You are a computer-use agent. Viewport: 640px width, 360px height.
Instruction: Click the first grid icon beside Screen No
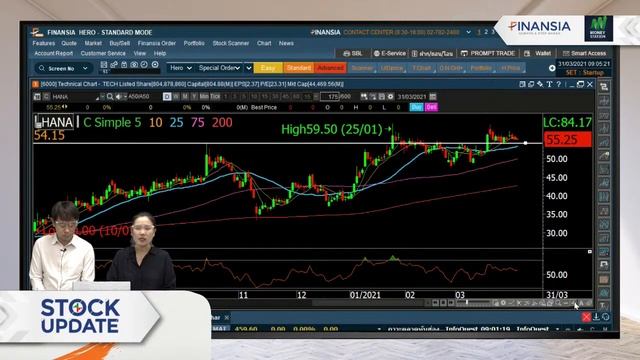click(104, 65)
